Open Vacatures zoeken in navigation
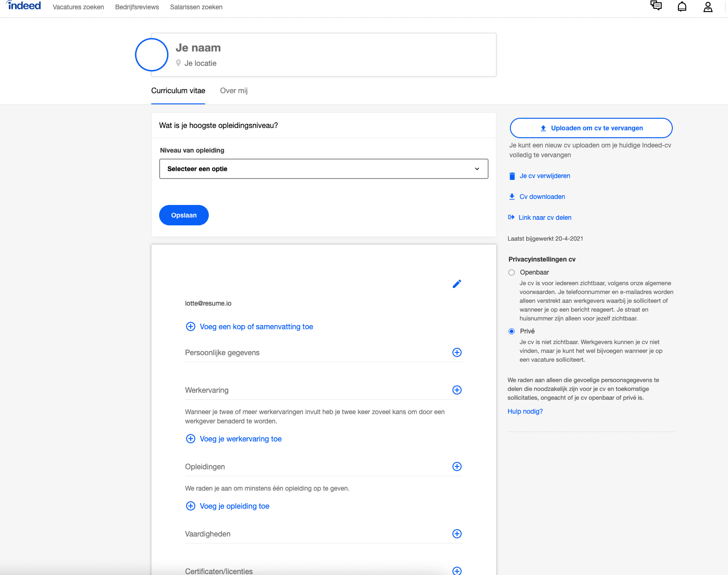 (78, 7)
